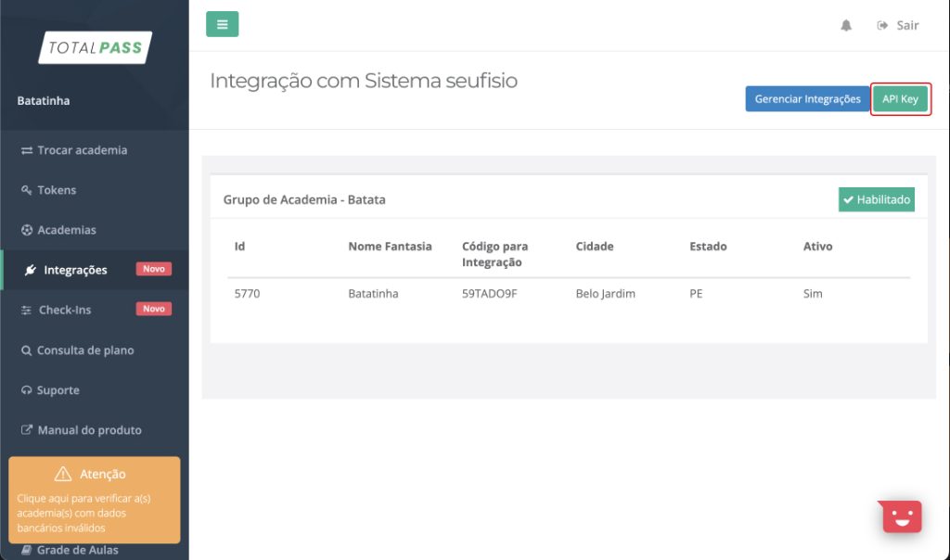Click the Atenção warning banner
Screen dimensions: 950x560
pos(95,500)
